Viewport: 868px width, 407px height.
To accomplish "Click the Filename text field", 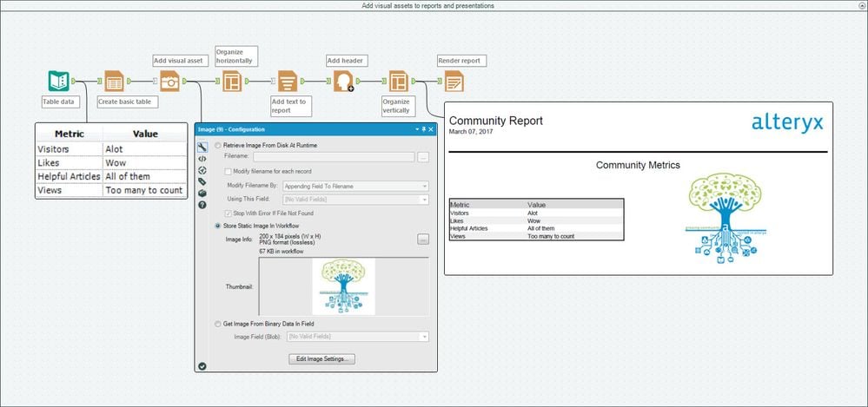I will point(334,158).
